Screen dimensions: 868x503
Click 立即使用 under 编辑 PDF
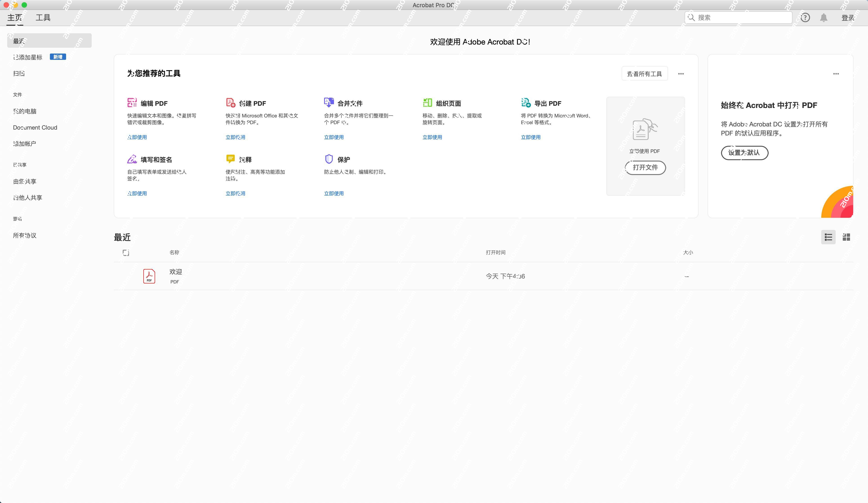pyautogui.click(x=137, y=137)
